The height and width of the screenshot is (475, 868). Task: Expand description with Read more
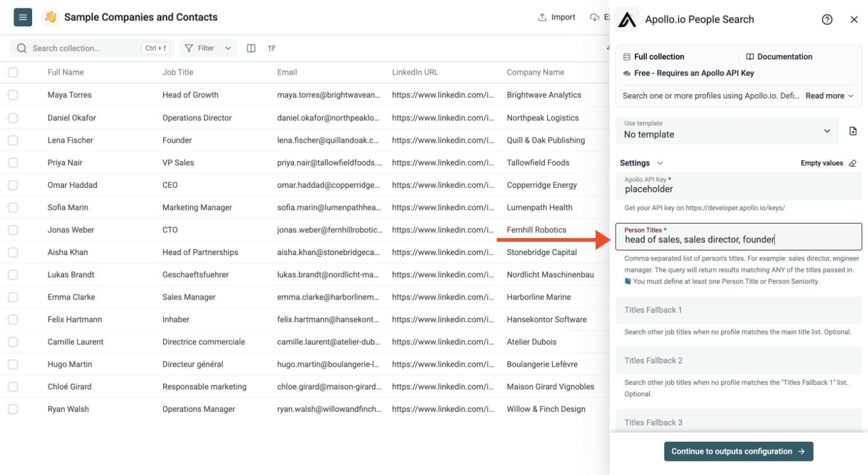point(829,95)
